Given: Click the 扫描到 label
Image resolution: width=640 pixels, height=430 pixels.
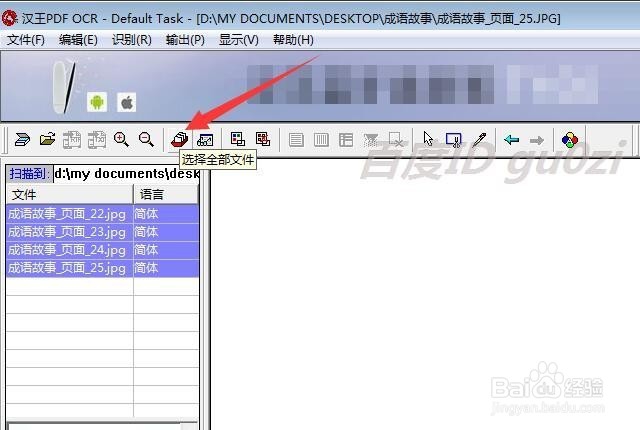Looking at the screenshot, I should pyautogui.click(x=29, y=174).
